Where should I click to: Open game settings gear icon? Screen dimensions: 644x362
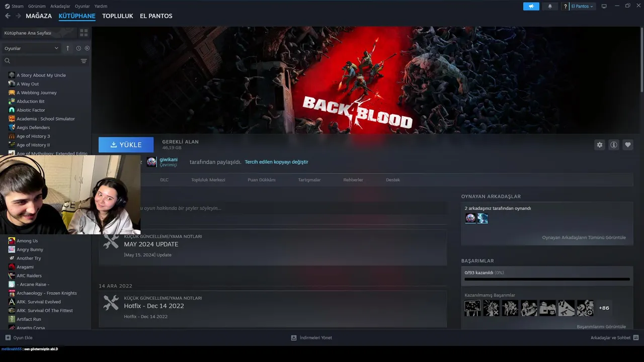pos(599,145)
